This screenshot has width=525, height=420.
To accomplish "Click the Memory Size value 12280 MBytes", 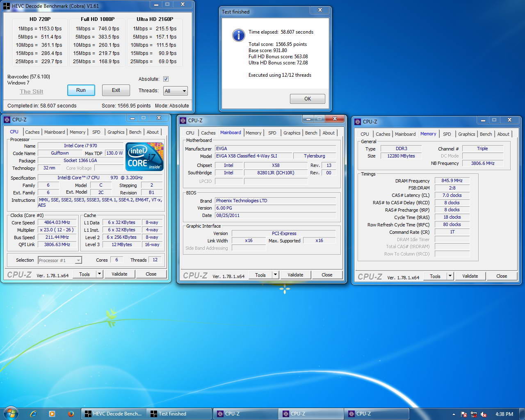I will tap(401, 156).
